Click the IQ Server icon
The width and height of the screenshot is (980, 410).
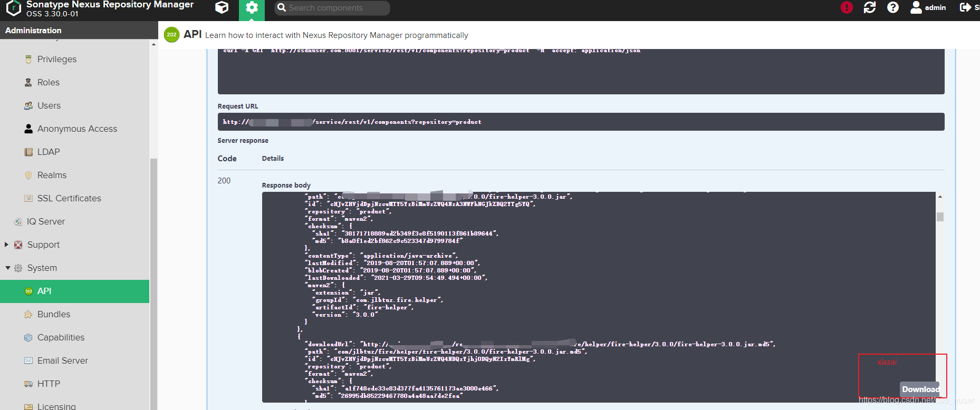click(18, 221)
